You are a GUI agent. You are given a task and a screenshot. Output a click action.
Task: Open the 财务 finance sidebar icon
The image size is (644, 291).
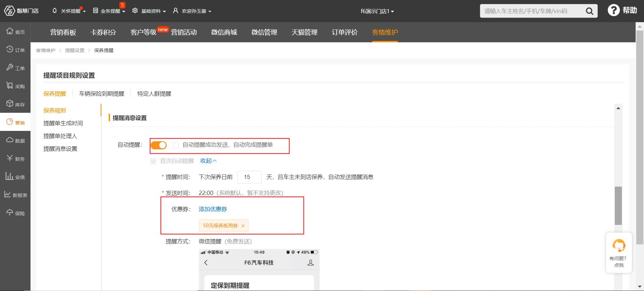coord(10,158)
